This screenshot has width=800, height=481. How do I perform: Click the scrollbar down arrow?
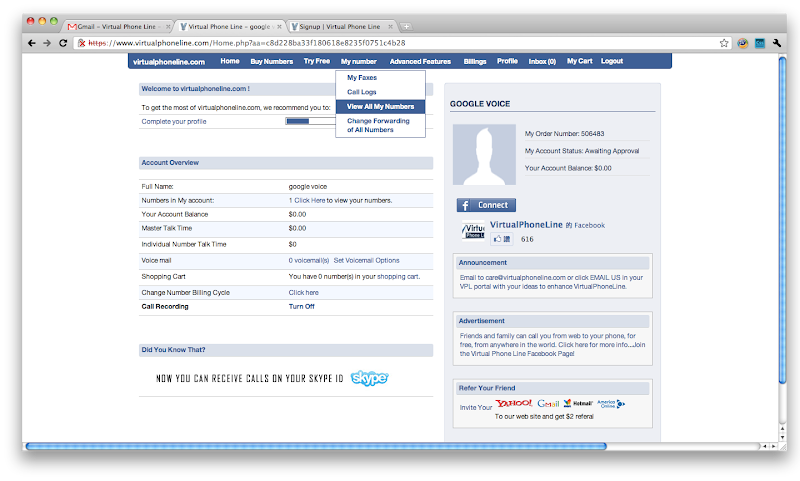(x=783, y=437)
